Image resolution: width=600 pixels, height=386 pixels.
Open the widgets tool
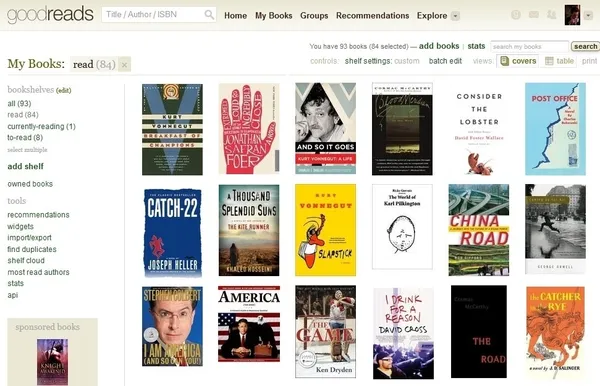tap(20, 226)
